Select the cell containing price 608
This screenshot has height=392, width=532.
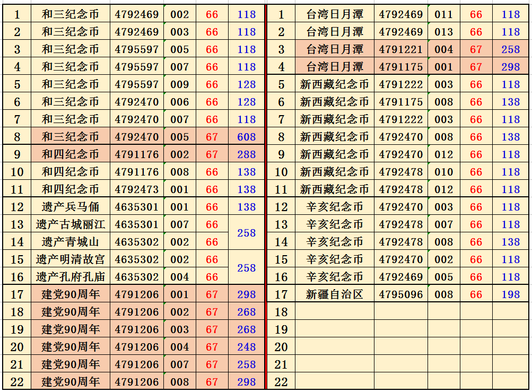246,137
